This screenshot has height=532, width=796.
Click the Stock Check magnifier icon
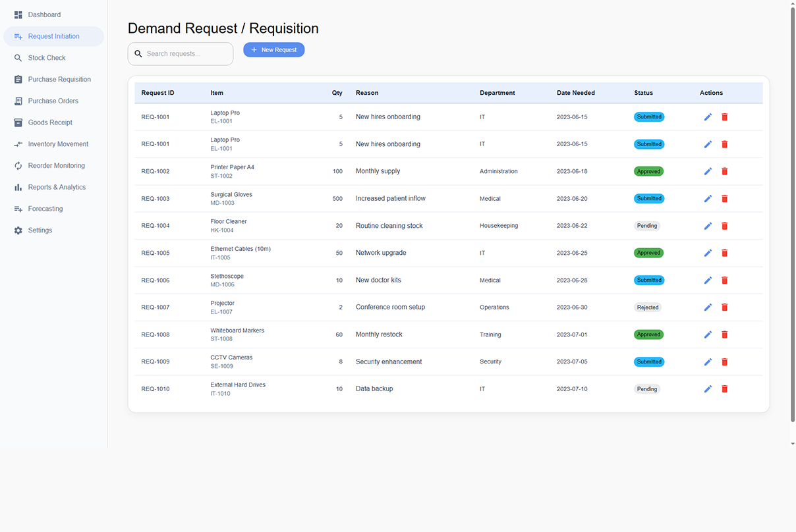click(x=18, y=58)
